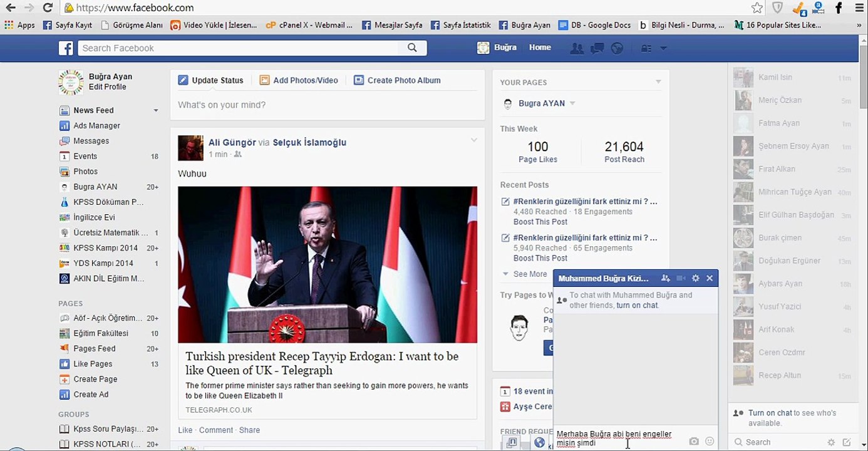Click Edit Profile under Buğra Ayan

point(107,87)
